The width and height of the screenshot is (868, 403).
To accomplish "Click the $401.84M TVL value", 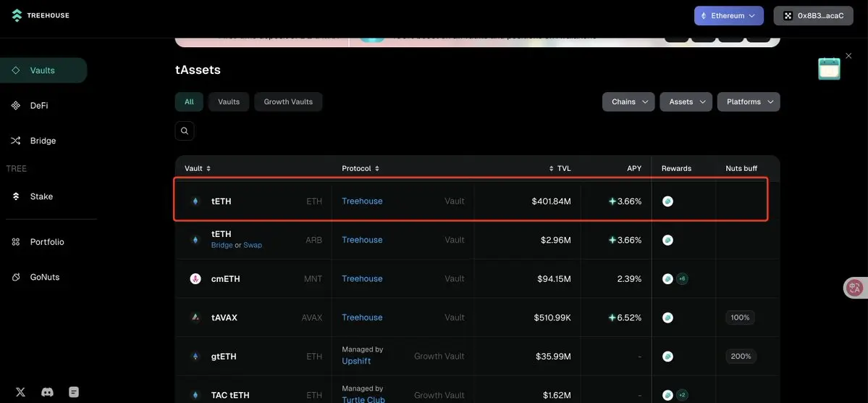I will click(x=551, y=201).
